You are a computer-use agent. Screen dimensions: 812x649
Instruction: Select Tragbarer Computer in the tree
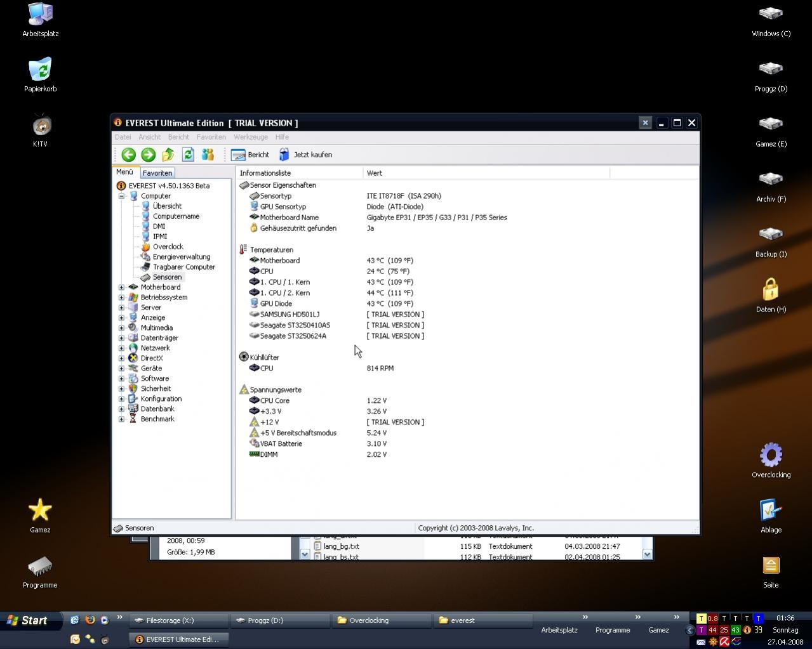tap(183, 267)
